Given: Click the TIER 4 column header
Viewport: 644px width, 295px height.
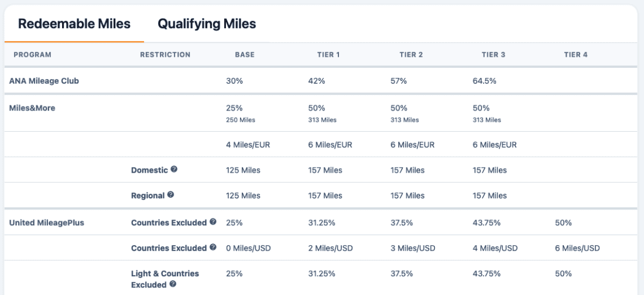Looking at the screenshot, I should click(576, 54).
